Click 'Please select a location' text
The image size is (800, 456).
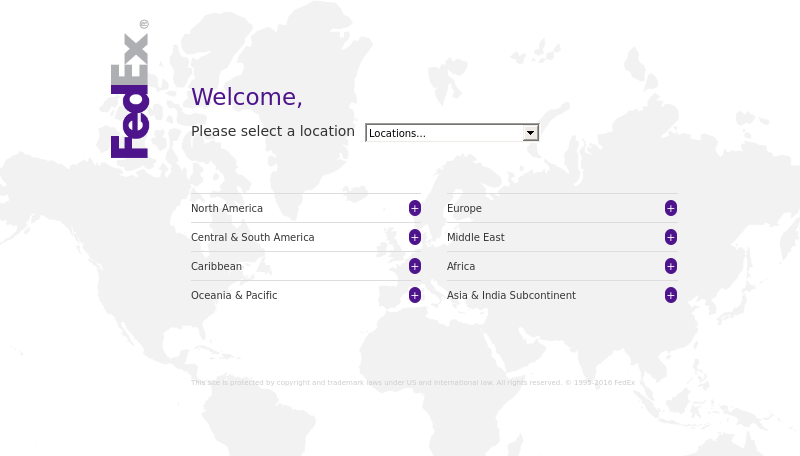tap(273, 131)
